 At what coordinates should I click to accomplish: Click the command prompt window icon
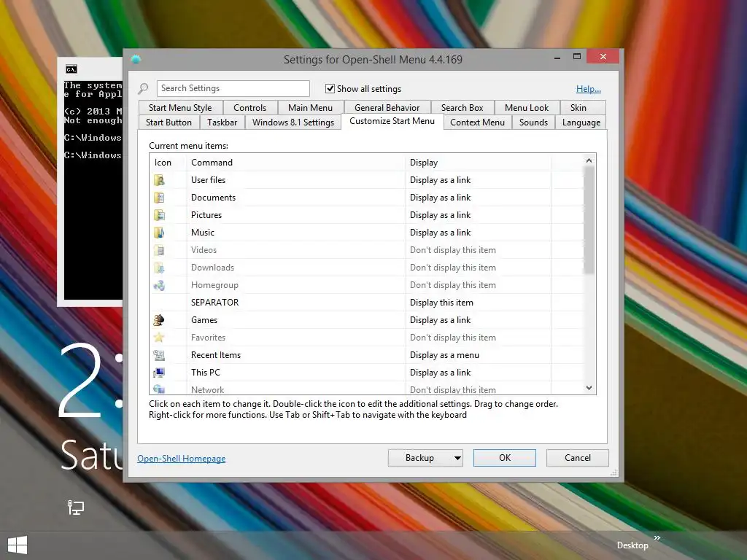coord(71,69)
